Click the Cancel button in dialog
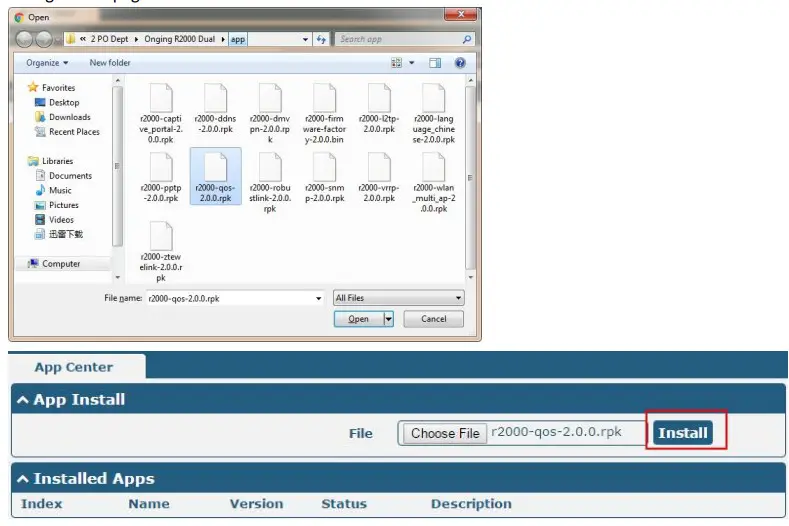This screenshot has height=526, width=789. (434, 319)
